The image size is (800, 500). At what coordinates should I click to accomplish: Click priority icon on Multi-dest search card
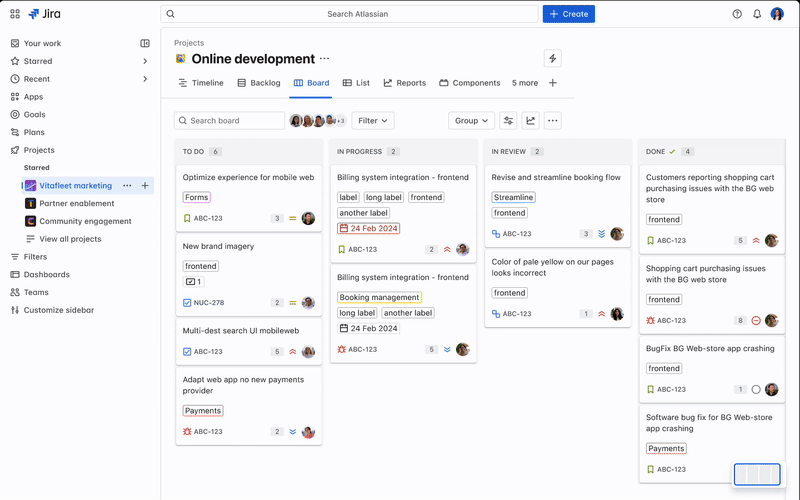pyautogui.click(x=293, y=352)
